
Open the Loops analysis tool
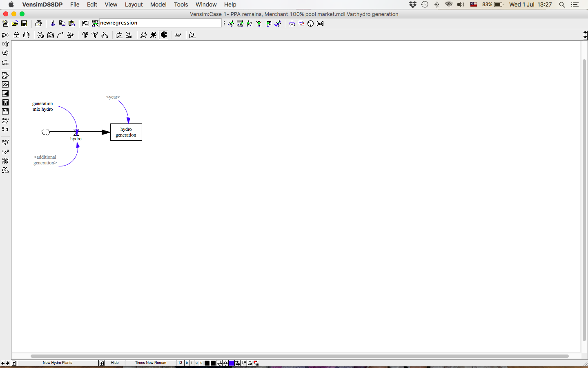click(5, 53)
